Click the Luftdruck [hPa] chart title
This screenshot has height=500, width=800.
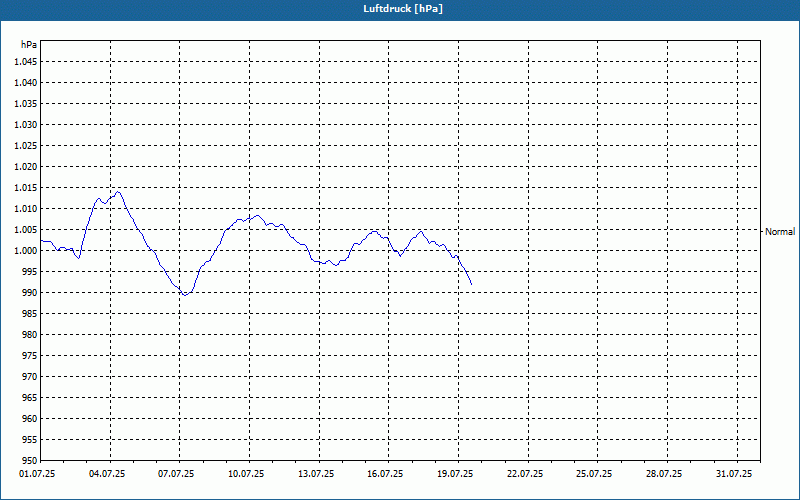coord(403,9)
